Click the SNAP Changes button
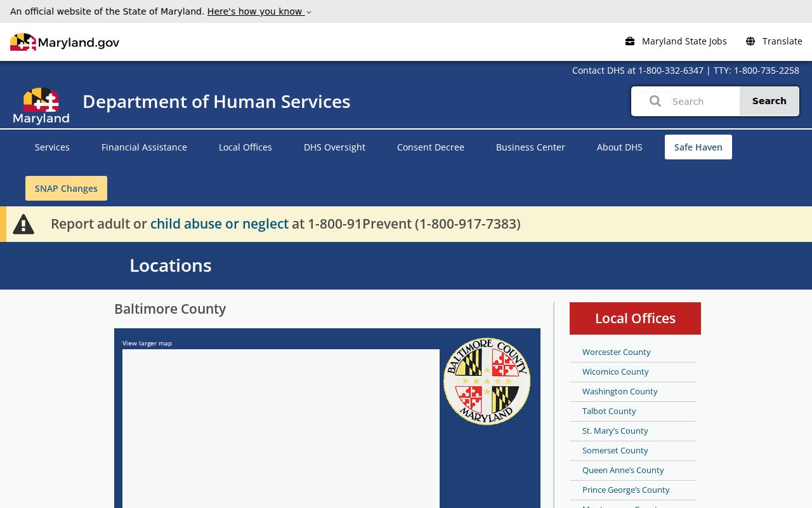Image resolution: width=812 pixels, height=508 pixels. tap(66, 189)
